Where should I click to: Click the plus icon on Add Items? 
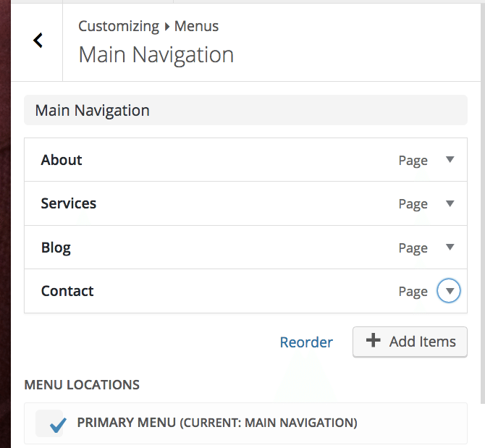[373, 341]
